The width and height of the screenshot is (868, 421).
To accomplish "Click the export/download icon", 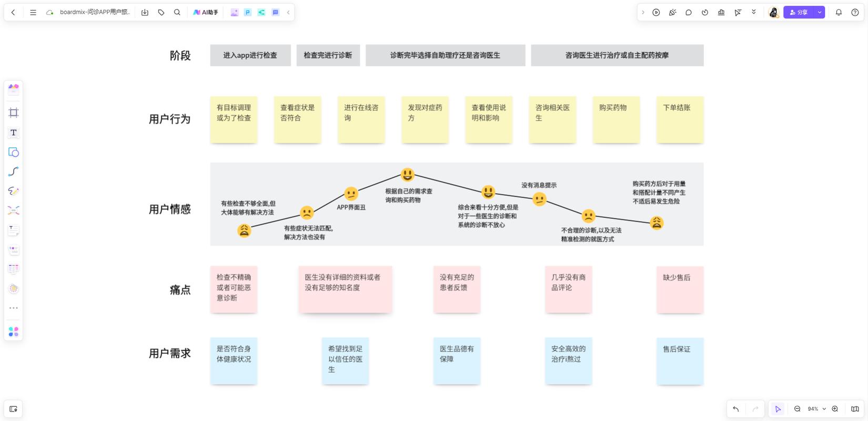I will click(145, 12).
